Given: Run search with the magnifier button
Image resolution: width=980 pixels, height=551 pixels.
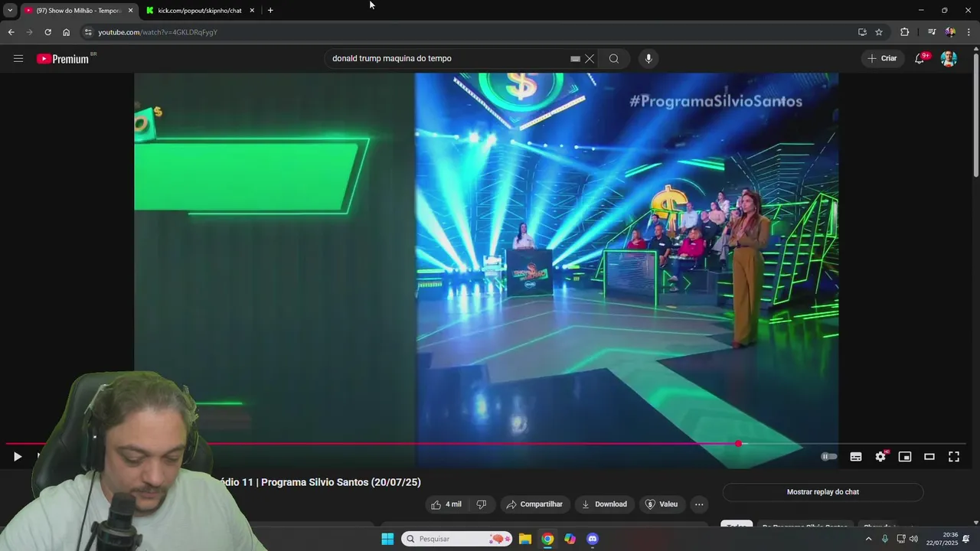Looking at the screenshot, I should pos(614,58).
